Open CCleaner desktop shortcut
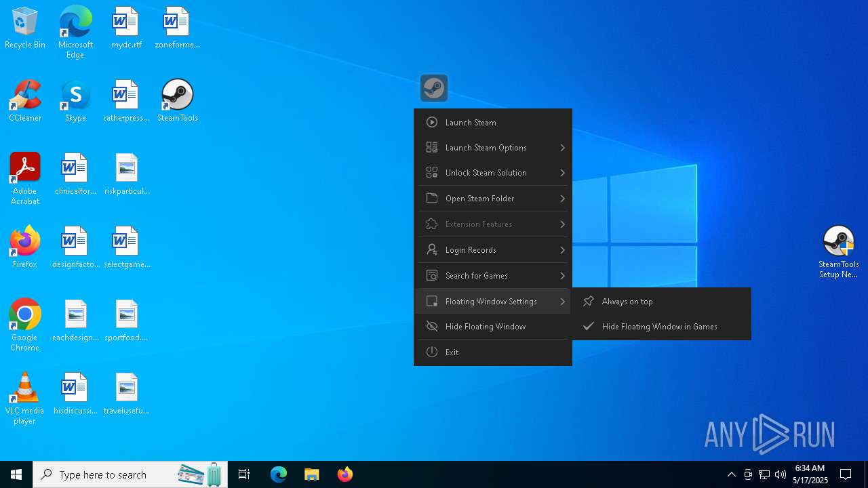868x488 pixels. pos(25,101)
